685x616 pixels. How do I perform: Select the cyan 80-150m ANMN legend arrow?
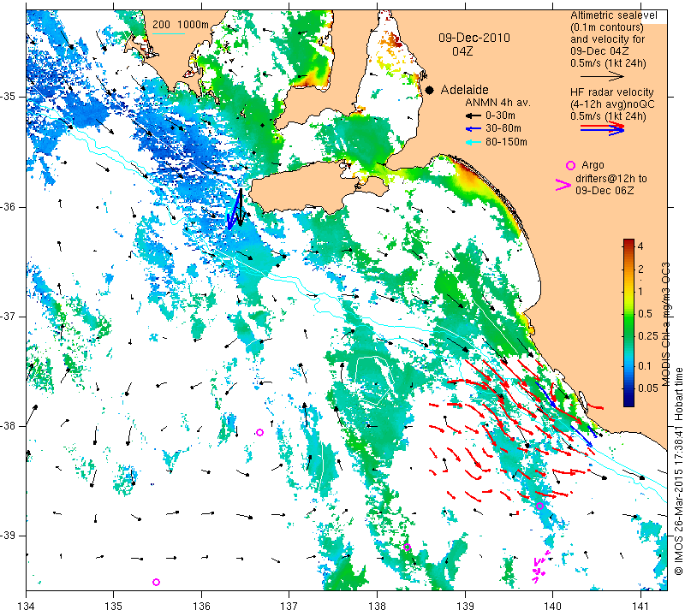(x=474, y=142)
